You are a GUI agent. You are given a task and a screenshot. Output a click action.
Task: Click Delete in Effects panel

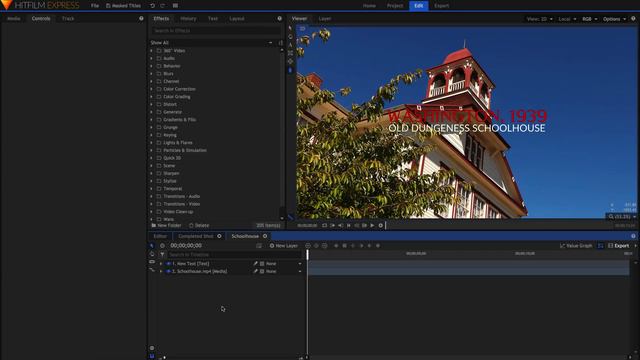199,225
